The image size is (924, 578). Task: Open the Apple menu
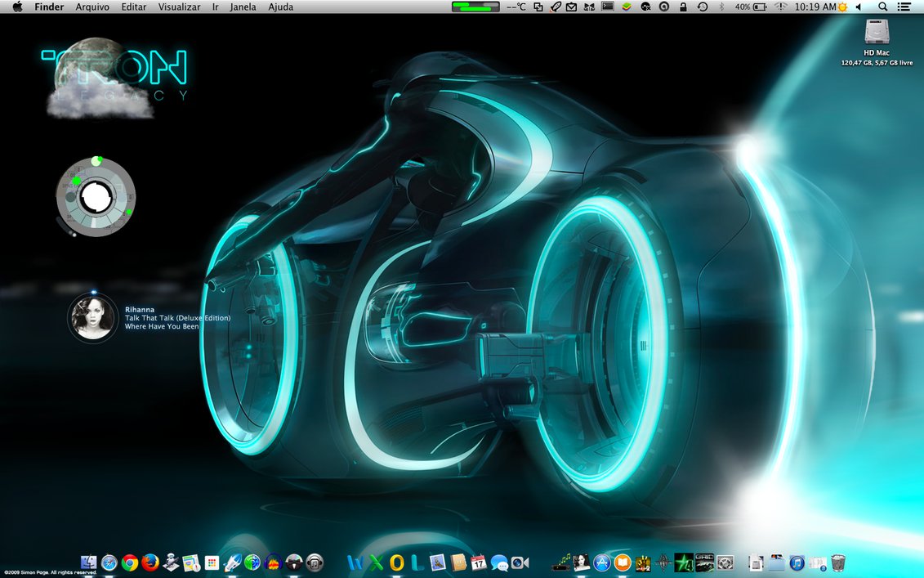coord(17,7)
